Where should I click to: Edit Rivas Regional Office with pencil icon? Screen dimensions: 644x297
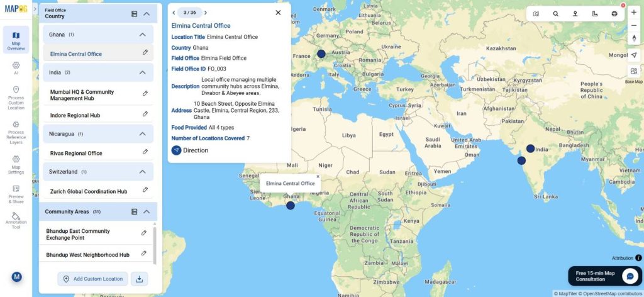pyautogui.click(x=145, y=152)
